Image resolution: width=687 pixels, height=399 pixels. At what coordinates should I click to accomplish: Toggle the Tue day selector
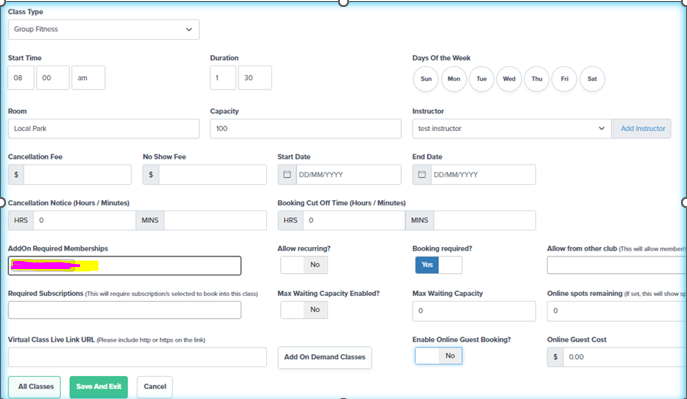482,79
